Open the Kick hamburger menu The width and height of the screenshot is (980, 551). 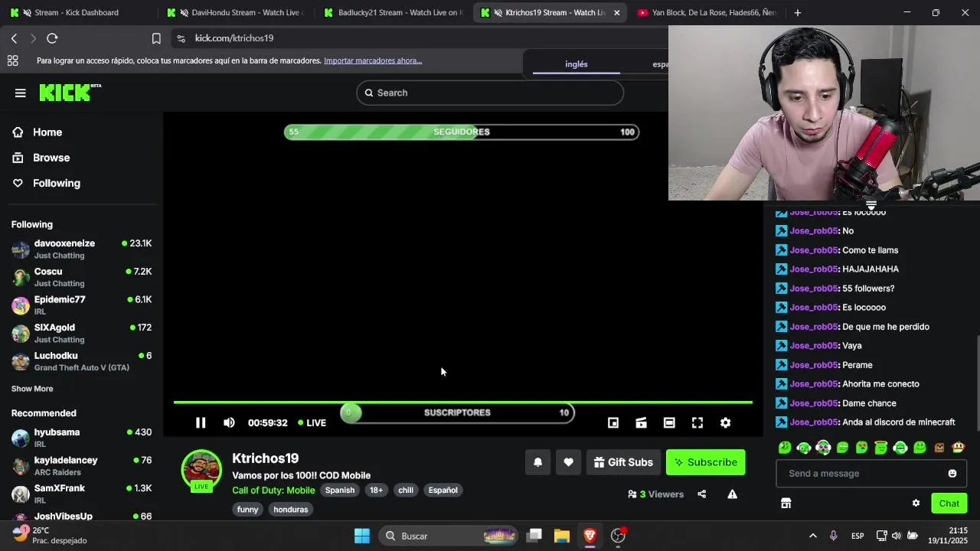(x=20, y=93)
